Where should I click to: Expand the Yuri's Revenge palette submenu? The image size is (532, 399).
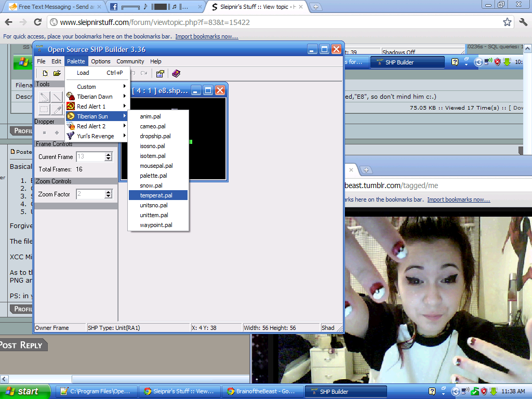[x=96, y=136]
